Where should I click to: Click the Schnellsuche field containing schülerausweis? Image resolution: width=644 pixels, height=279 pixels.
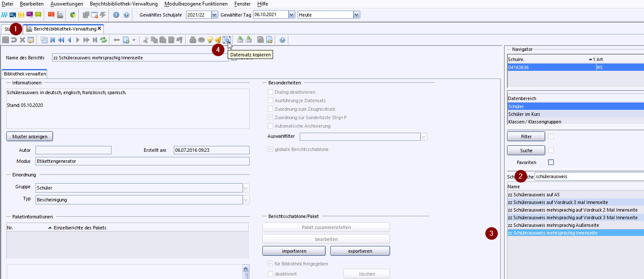(588, 176)
